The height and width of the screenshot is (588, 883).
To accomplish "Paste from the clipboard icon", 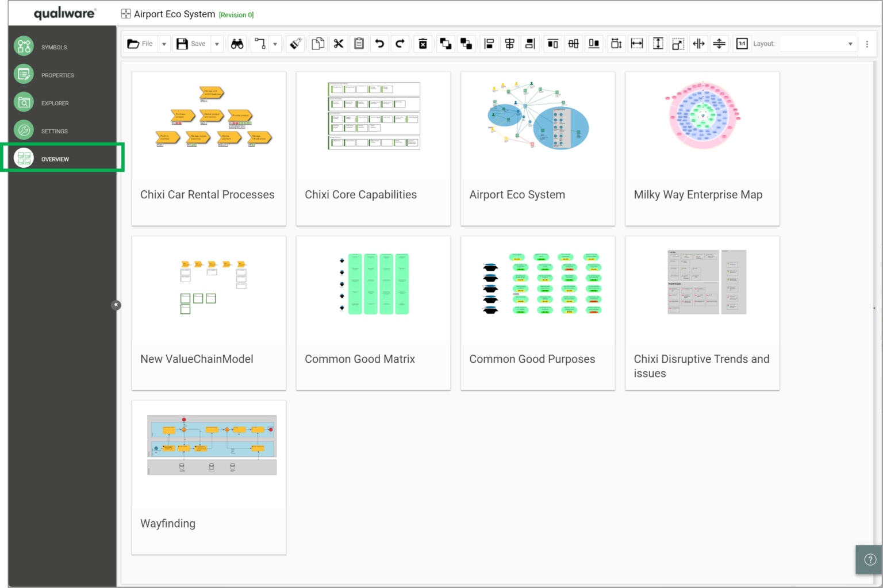I will [359, 43].
